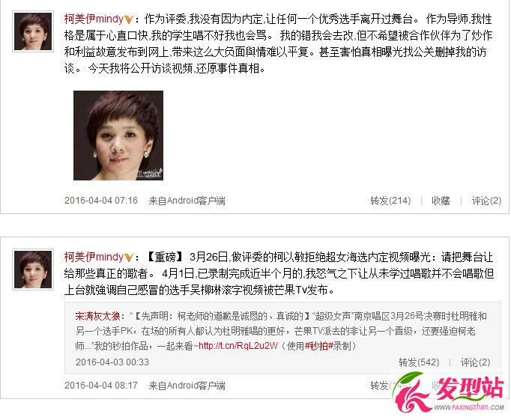Click 来自Android客户端 source on first post
The width and height of the screenshot is (511, 420).
click(x=187, y=201)
